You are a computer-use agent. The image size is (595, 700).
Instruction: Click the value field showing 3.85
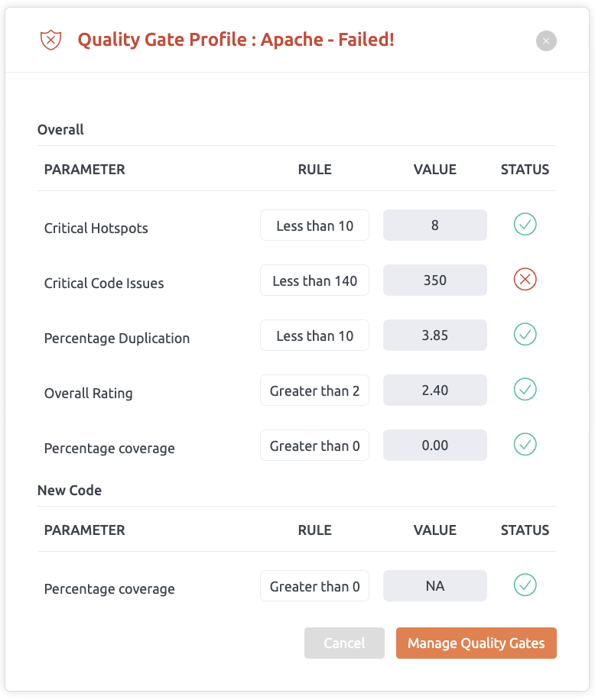tap(434, 335)
